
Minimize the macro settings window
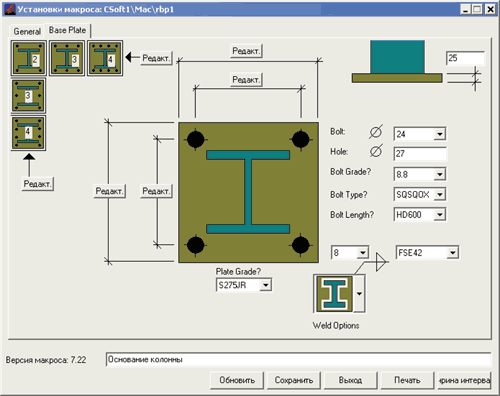(466, 9)
